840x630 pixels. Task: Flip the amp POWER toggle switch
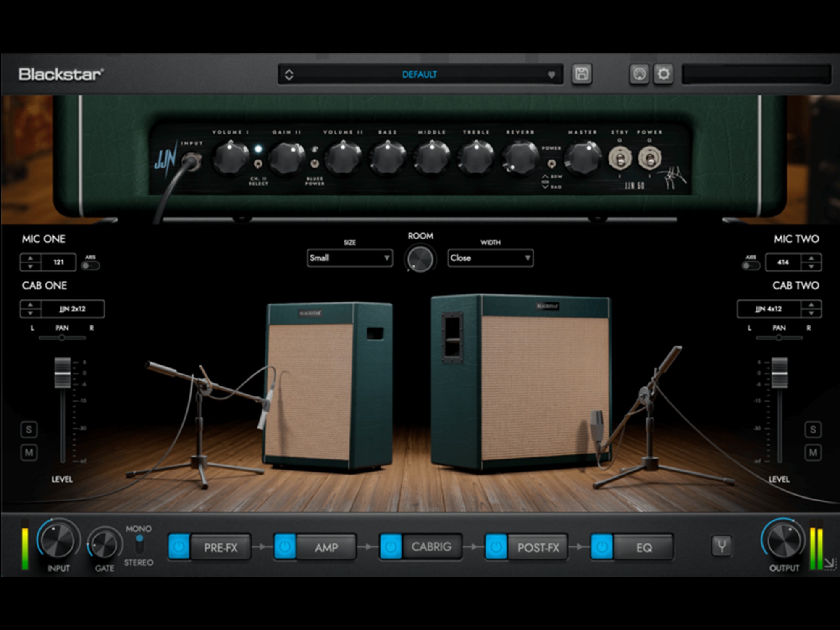tap(649, 159)
